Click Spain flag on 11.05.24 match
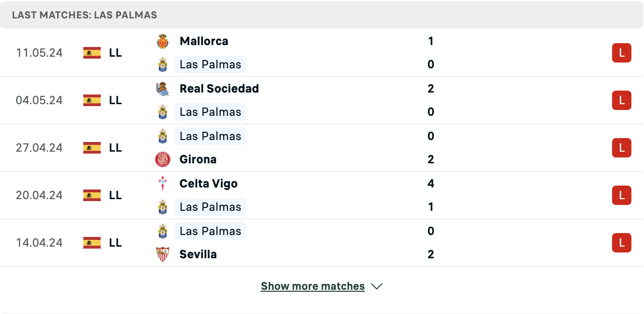Viewport: 644px width, 314px height. point(92,53)
